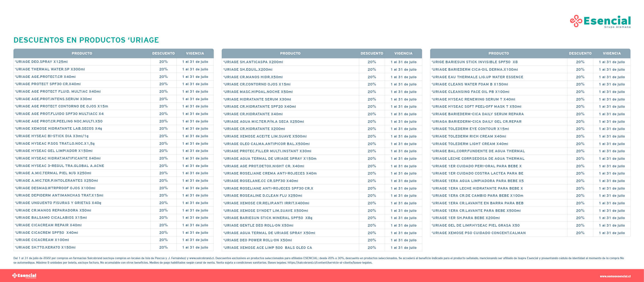Select 'URIAGE CLEANSING FACE OIL PB X100ml
This screenshot has height=282, width=644.
tap(530, 92)
